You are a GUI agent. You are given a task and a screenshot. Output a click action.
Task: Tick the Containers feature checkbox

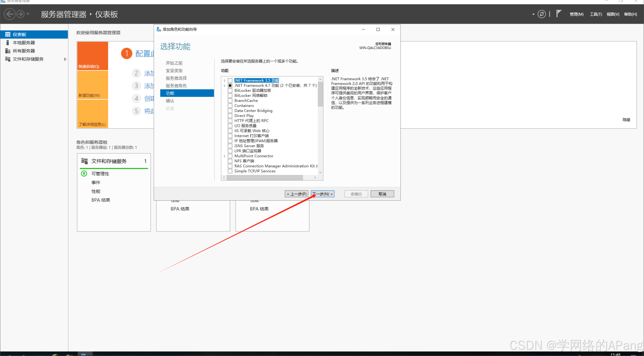coord(230,106)
